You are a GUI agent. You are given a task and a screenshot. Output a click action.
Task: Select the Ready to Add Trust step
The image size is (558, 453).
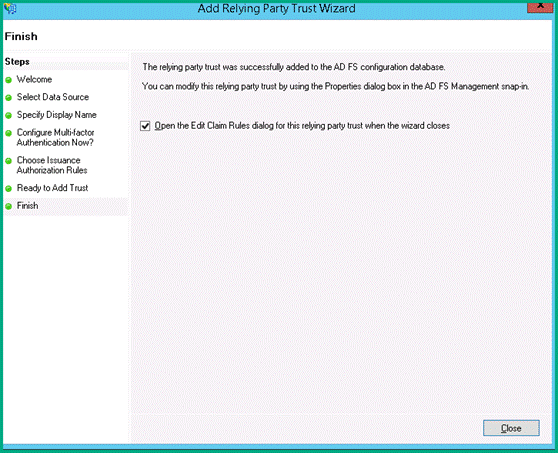tap(52, 188)
